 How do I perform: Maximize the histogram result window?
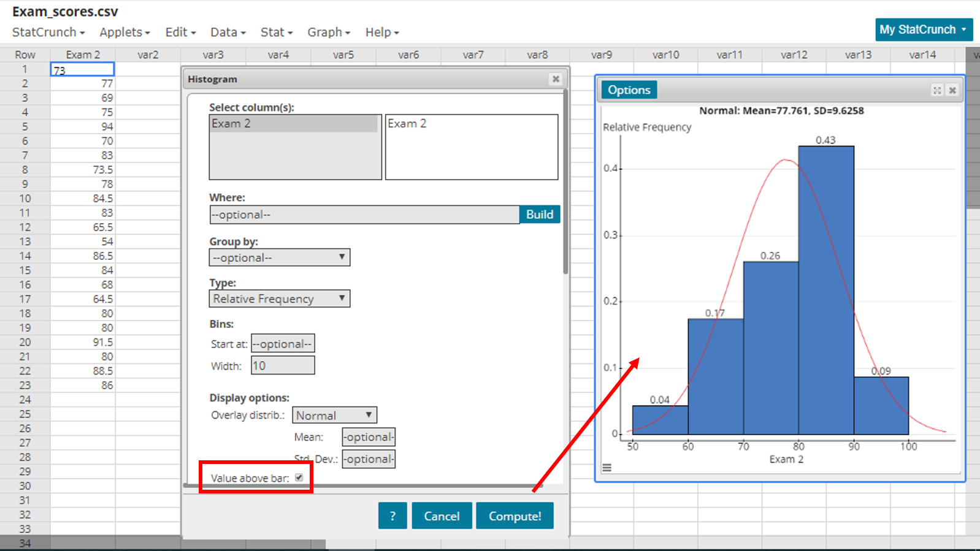[x=937, y=90]
